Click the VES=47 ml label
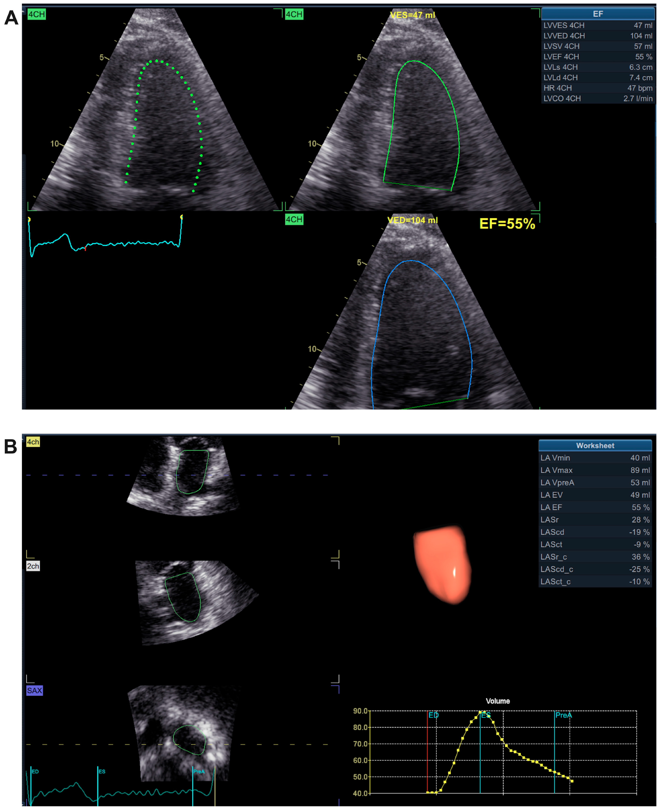This screenshot has width=660, height=812. click(412, 15)
